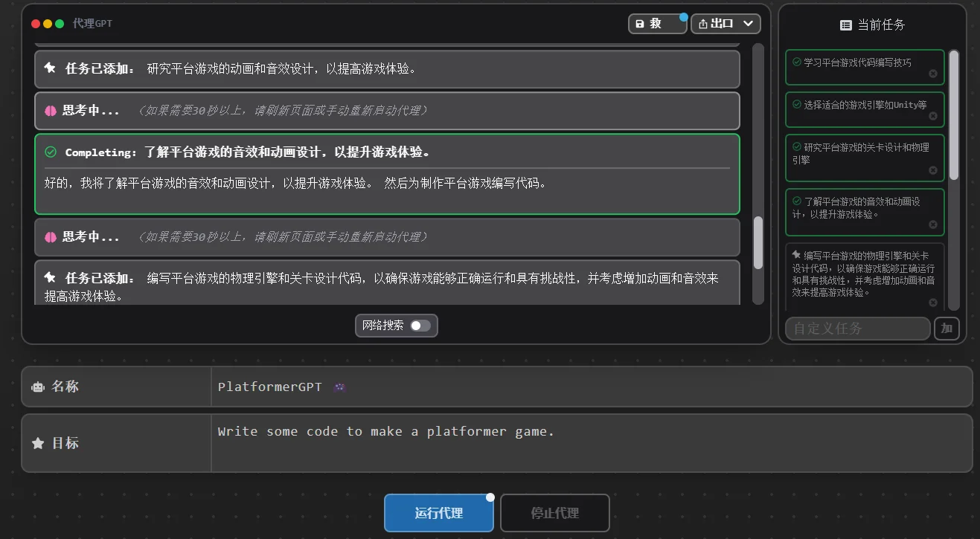Screen dimensions: 980x539
Task: Click the red window close dot
Action: (x=36, y=24)
